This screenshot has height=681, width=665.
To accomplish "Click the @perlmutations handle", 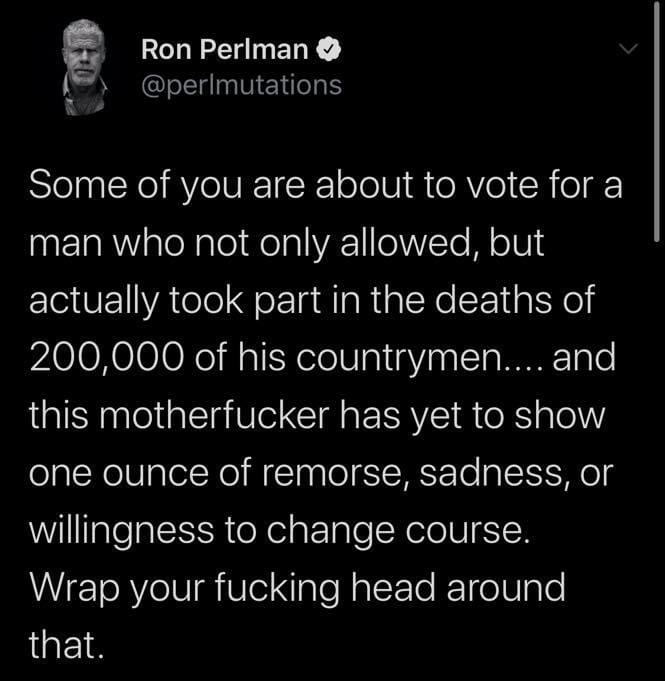I will click(241, 85).
